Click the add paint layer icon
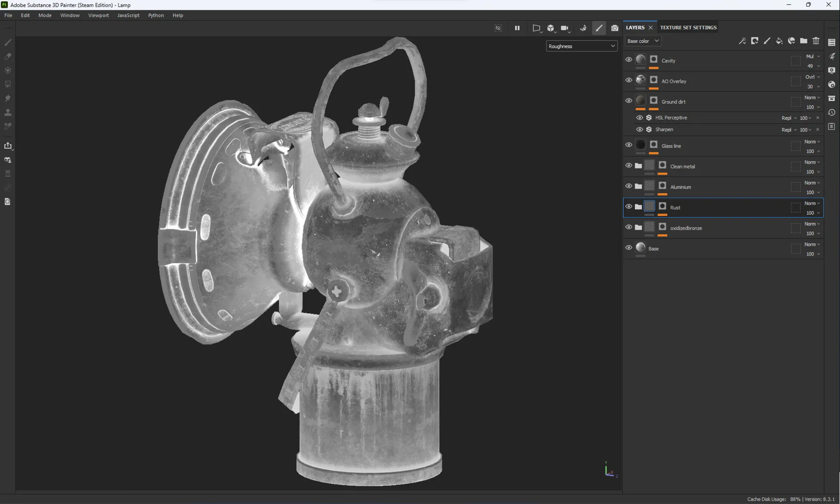The width and height of the screenshot is (840, 504). click(767, 41)
